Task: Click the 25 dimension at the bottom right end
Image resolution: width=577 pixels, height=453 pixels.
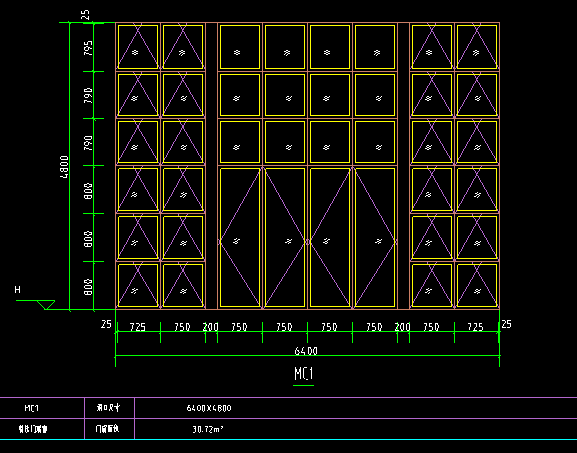Action: click(x=506, y=324)
